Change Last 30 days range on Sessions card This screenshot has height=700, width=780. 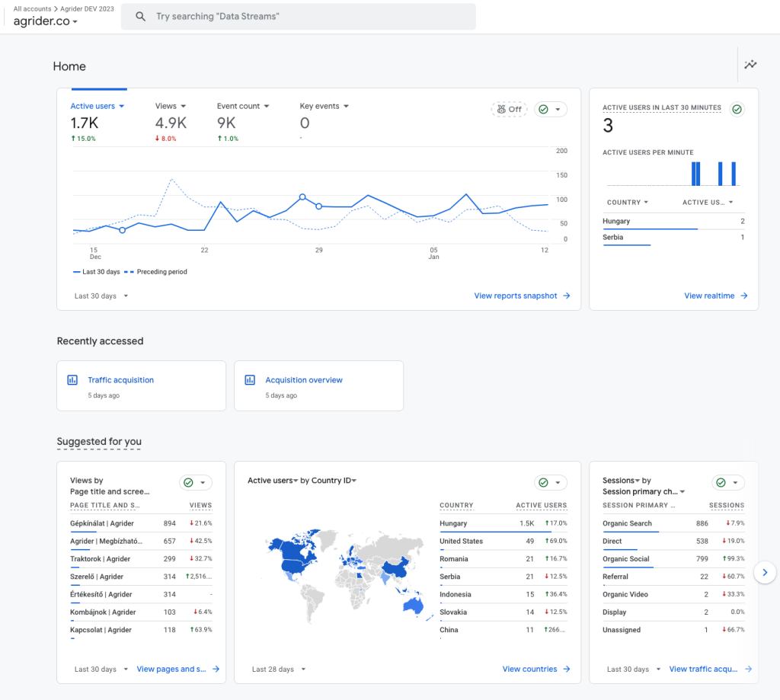point(633,670)
